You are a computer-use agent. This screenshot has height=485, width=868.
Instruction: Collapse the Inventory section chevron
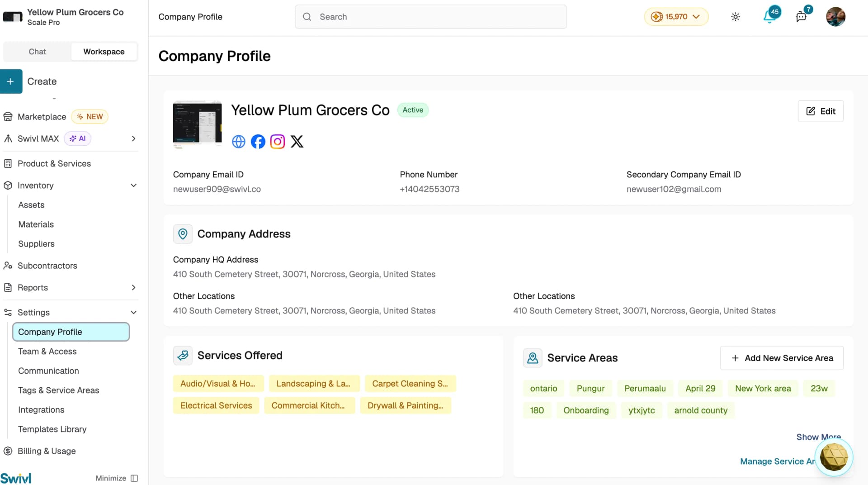(x=133, y=185)
